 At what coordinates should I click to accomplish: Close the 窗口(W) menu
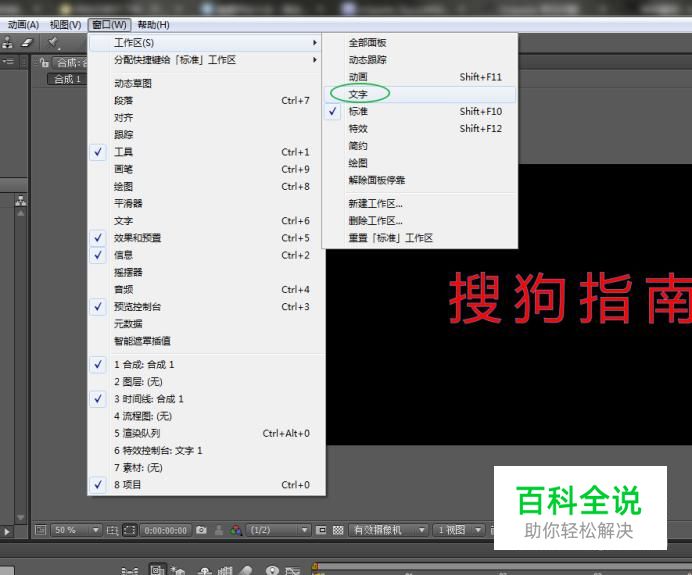click(109, 25)
